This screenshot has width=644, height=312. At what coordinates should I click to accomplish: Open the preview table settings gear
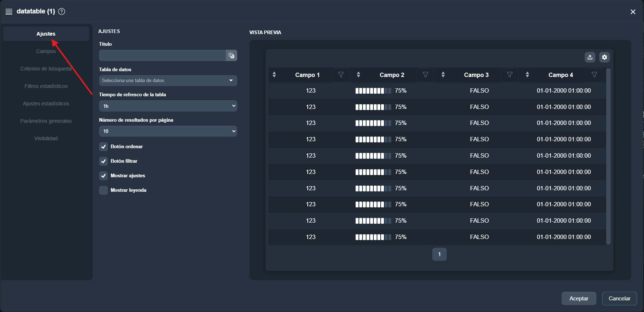pos(604,57)
